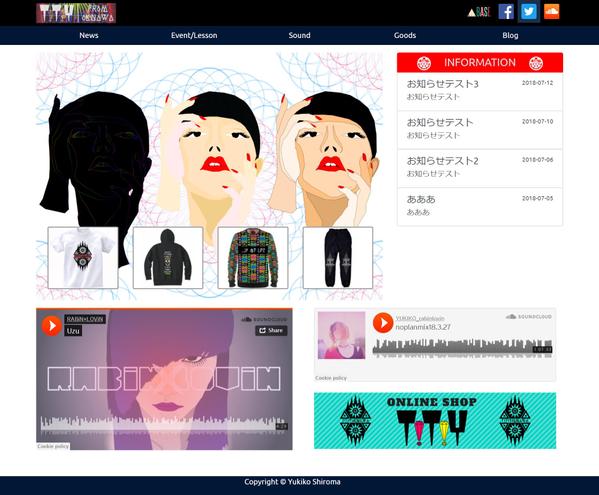This screenshot has width=599, height=495.
Task: Open the お知らせテスト3 information entry
Action: tap(480, 92)
